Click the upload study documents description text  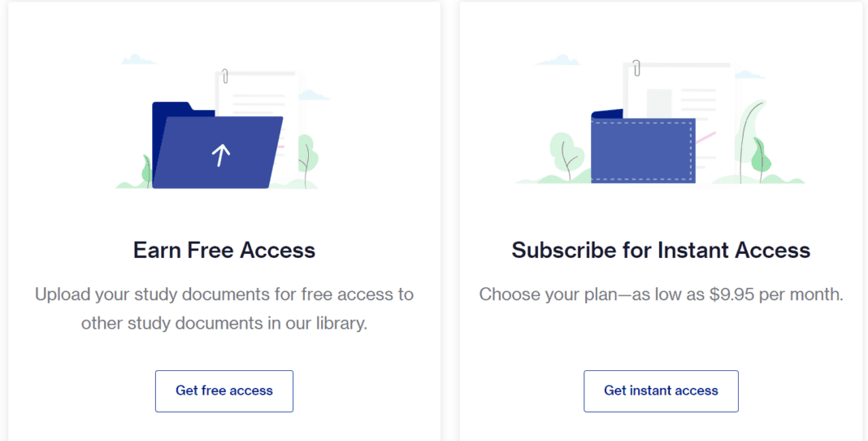click(x=224, y=308)
